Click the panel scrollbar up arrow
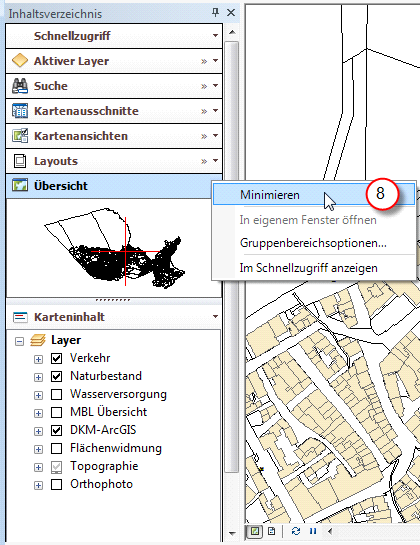 tap(232, 32)
